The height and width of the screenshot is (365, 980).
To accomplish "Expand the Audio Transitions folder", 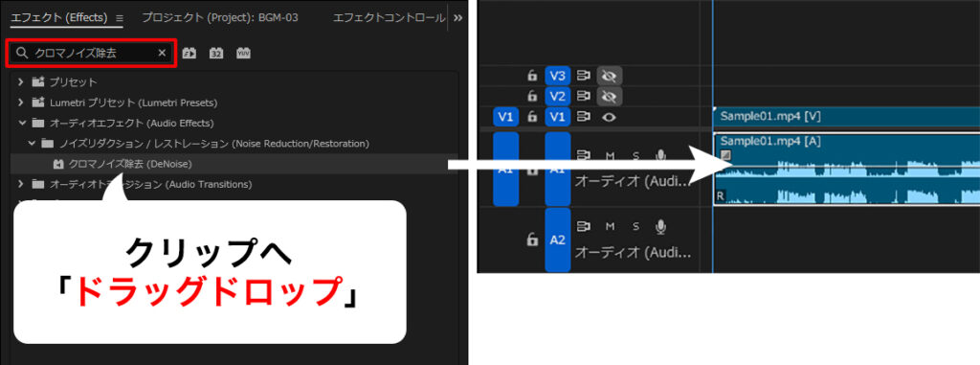I will pos(21,184).
